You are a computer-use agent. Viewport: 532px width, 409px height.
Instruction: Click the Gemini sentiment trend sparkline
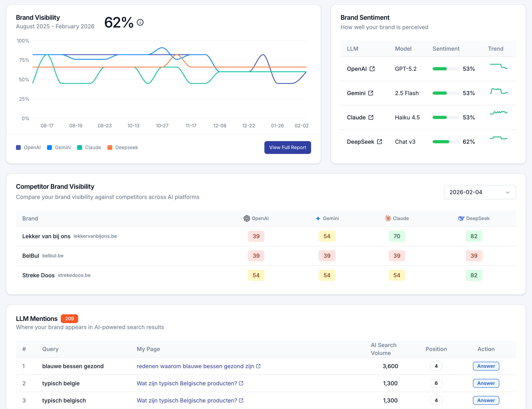[498, 91]
